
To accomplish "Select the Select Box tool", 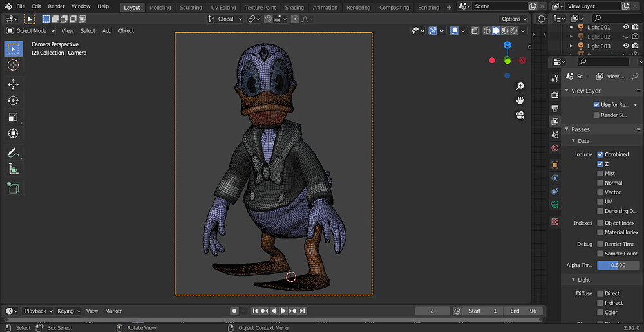I will (x=13, y=49).
